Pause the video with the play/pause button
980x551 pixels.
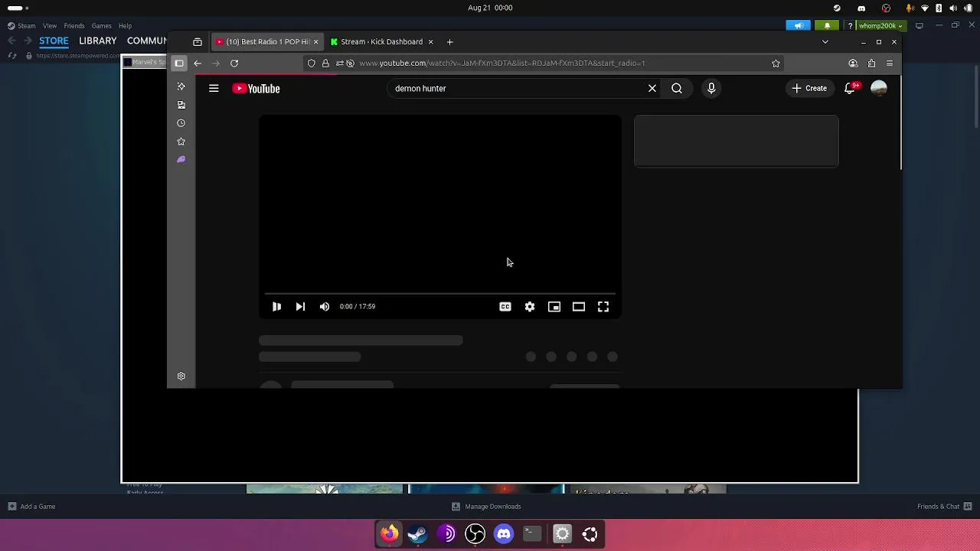click(276, 307)
